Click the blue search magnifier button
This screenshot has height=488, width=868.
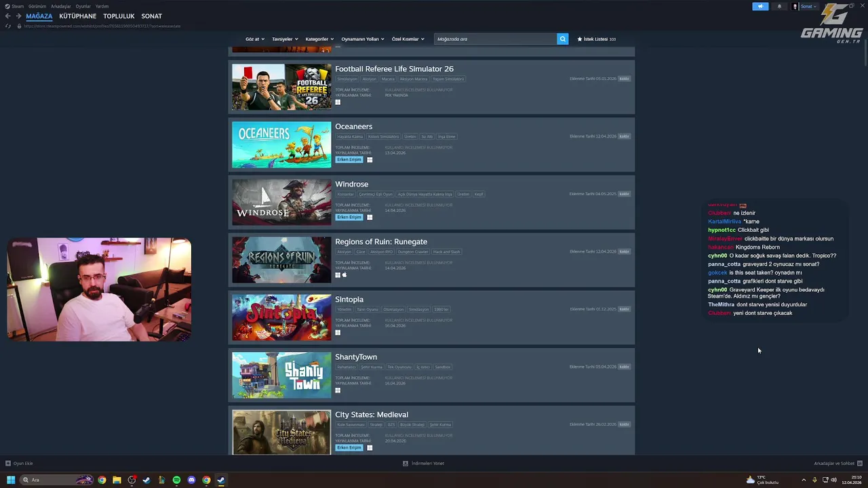coord(562,39)
